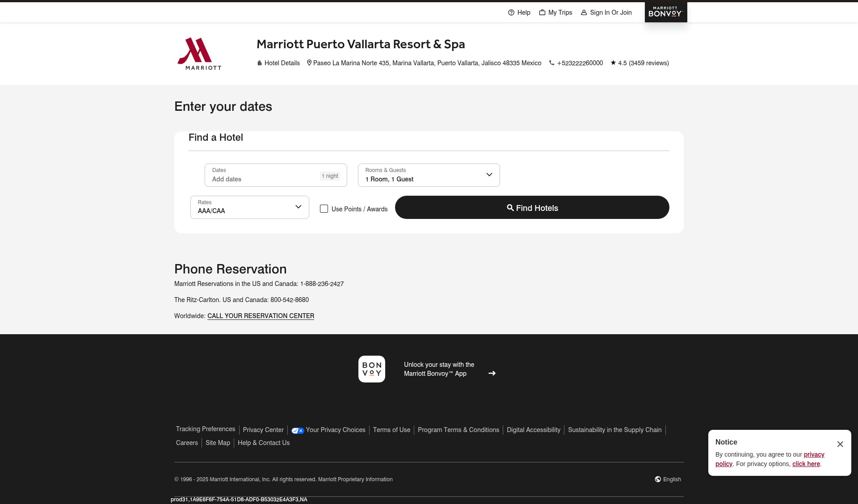Click the magnifier icon in Find Hotels
The width and height of the screenshot is (858, 504).
point(510,208)
